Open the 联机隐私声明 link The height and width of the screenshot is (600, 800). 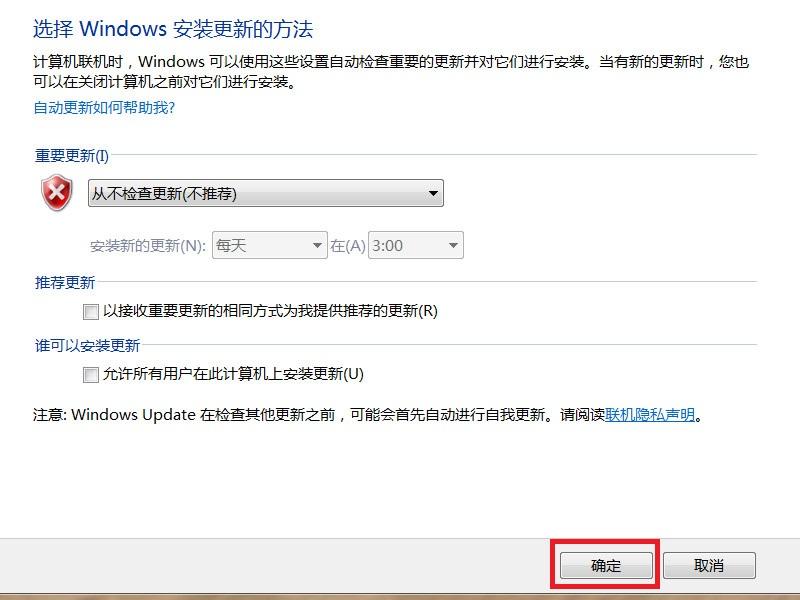tap(650, 414)
